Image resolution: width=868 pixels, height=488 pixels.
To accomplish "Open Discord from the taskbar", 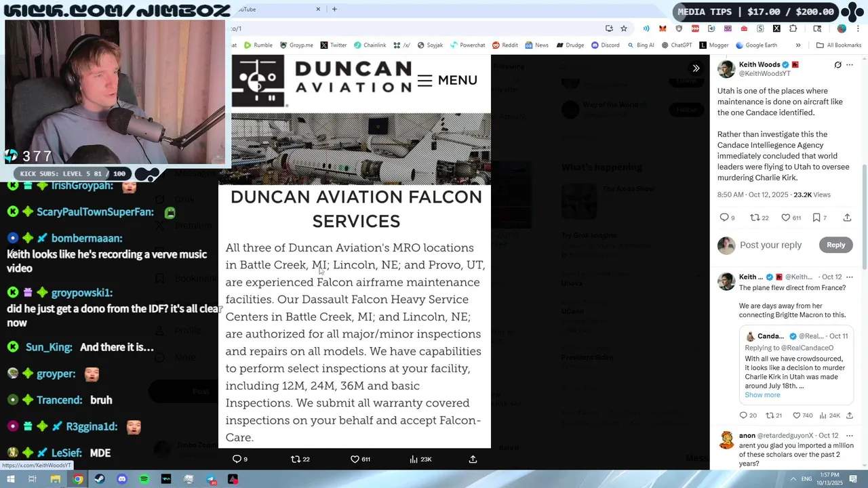I will pos(122,479).
